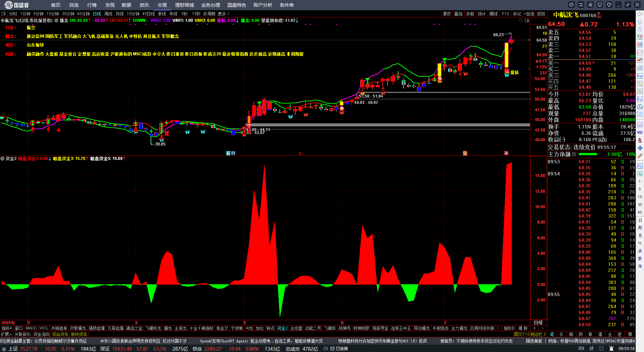
Task: Collapse the sidebar via 侧边栏《
Action: (538, 334)
